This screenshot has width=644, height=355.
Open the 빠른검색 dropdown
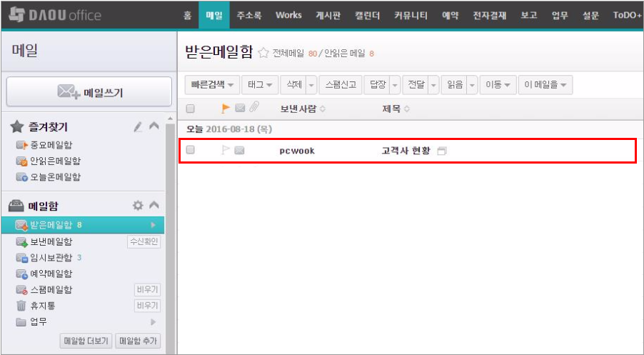click(212, 85)
